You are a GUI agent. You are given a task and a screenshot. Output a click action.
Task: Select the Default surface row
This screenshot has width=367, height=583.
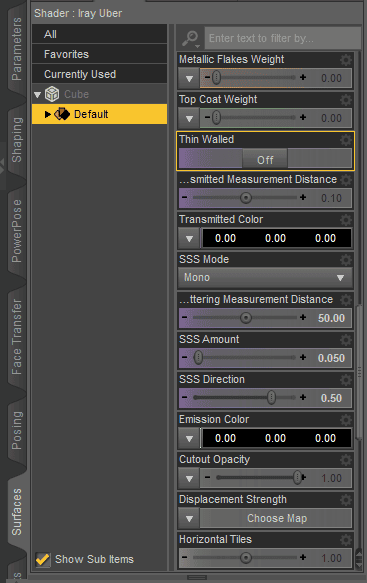99,114
